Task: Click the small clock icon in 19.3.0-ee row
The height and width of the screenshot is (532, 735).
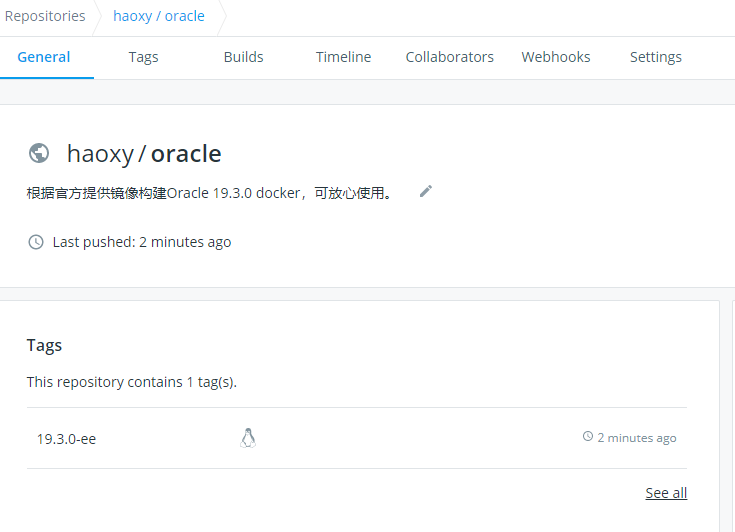Action: pyautogui.click(x=588, y=436)
